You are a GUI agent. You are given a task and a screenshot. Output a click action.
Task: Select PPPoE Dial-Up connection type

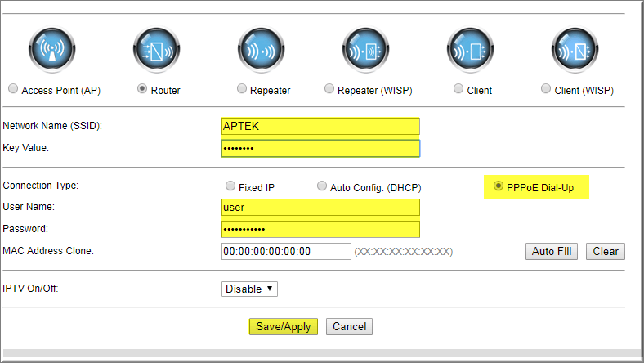pyautogui.click(x=499, y=186)
